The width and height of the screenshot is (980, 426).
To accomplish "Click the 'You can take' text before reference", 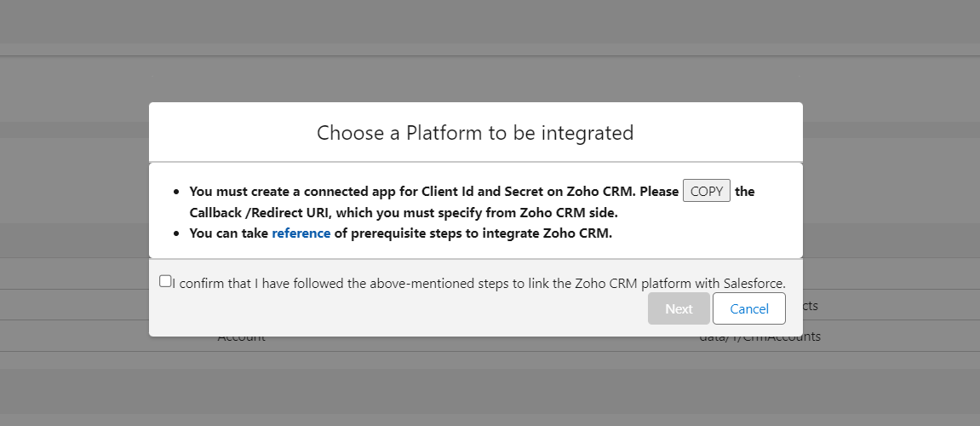I will coord(228,233).
